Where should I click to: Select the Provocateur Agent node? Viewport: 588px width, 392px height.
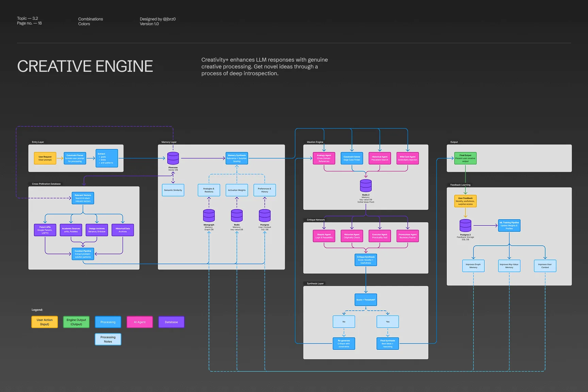point(408,236)
